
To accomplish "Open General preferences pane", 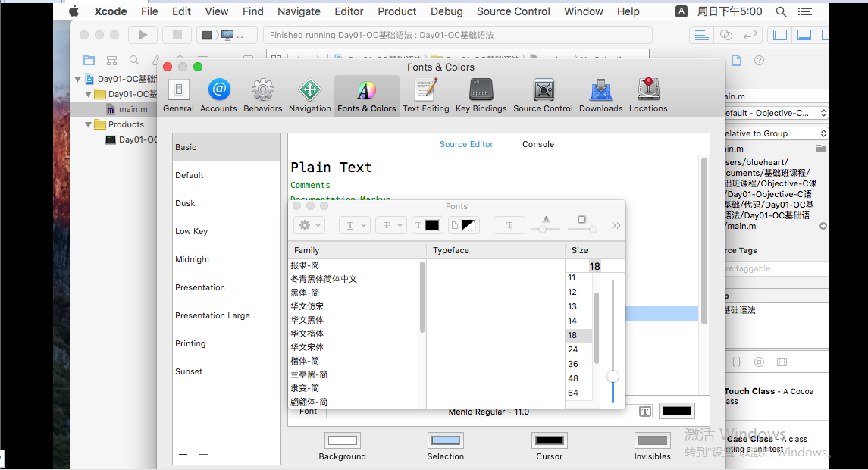I will [178, 96].
